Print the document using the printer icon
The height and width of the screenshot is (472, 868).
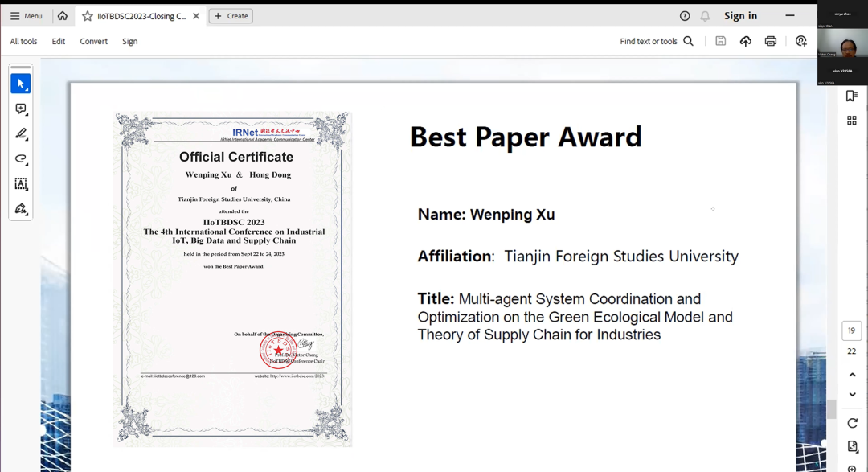pyautogui.click(x=771, y=41)
